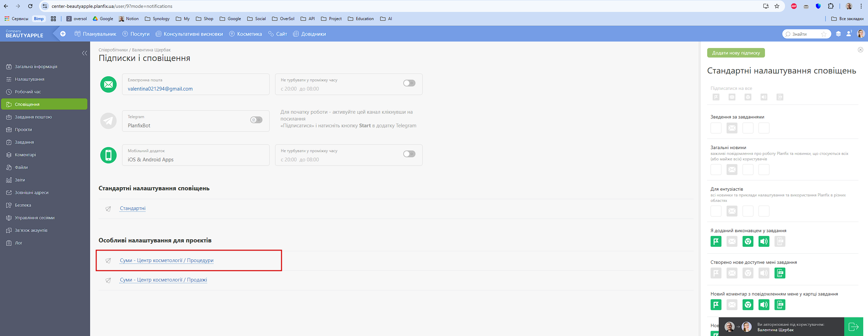The height and width of the screenshot is (336, 868).
Task: Bookmark this page with the star icon
Action: [777, 6]
